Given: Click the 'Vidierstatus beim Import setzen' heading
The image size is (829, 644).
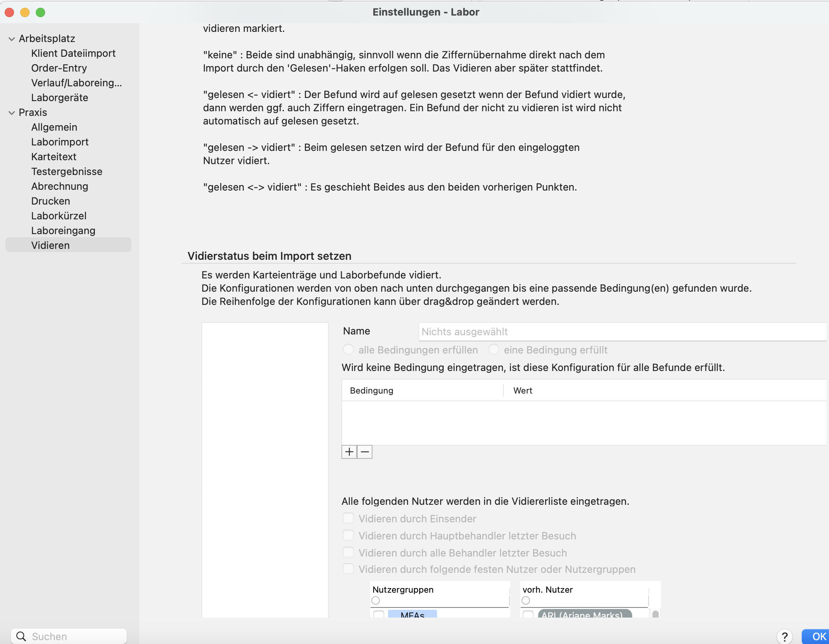Looking at the screenshot, I should coord(269,256).
